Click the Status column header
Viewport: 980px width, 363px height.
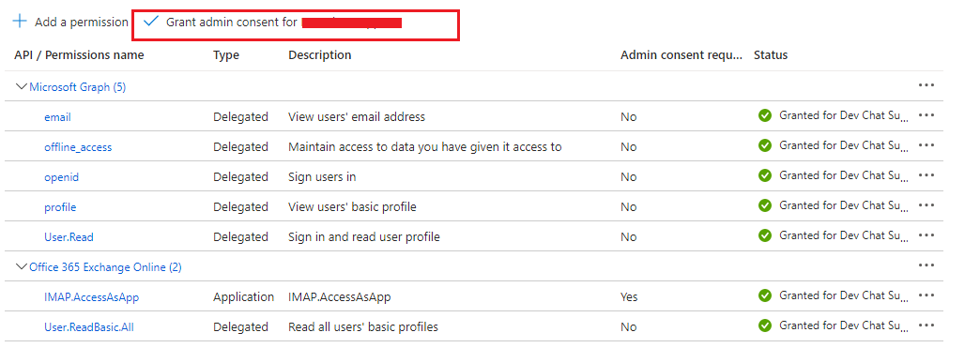point(771,55)
